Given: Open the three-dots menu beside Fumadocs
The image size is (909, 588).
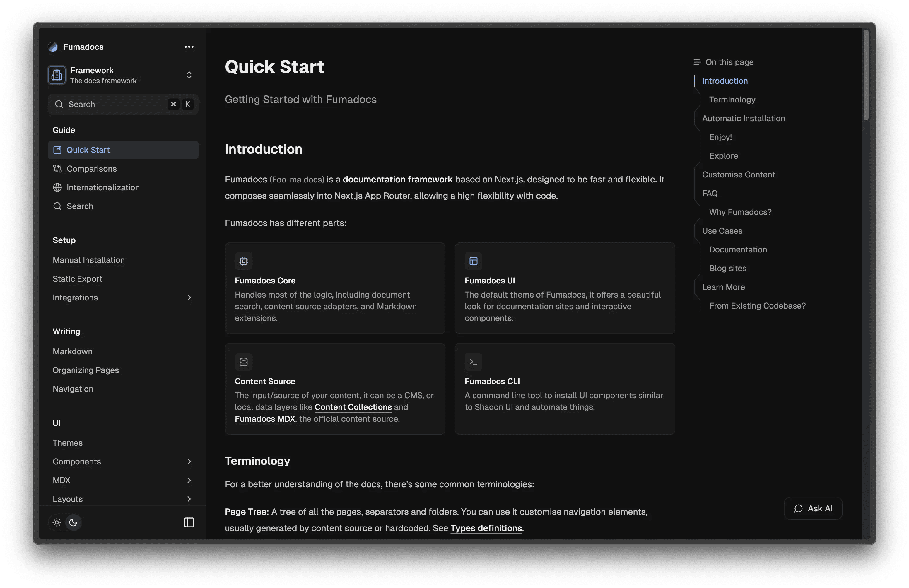Looking at the screenshot, I should click(189, 47).
